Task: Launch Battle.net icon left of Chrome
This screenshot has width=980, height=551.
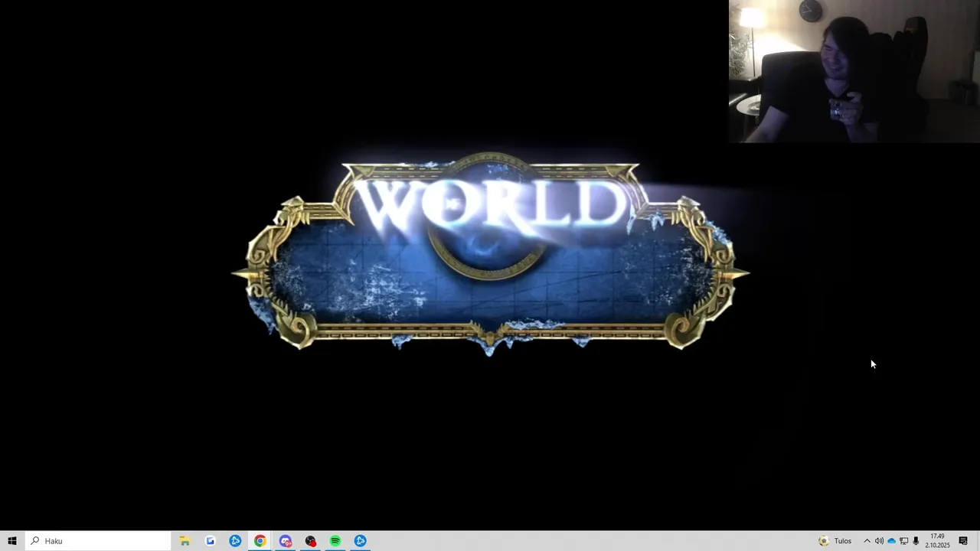Action: [235, 541]
